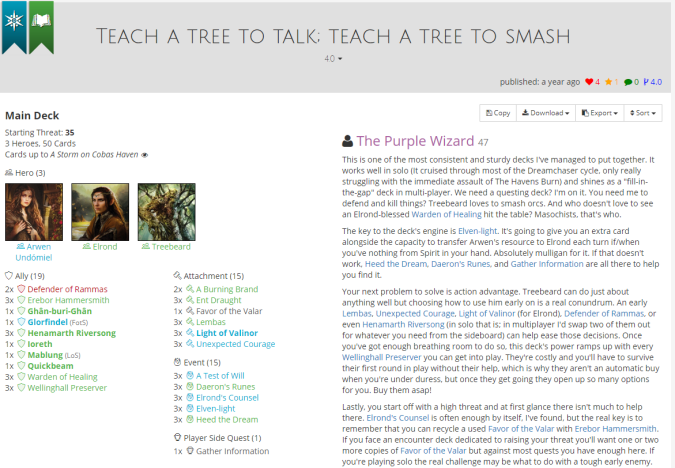
Task: Open the Henamarth Riversong ally card
Action: click(x=71, y=333)
